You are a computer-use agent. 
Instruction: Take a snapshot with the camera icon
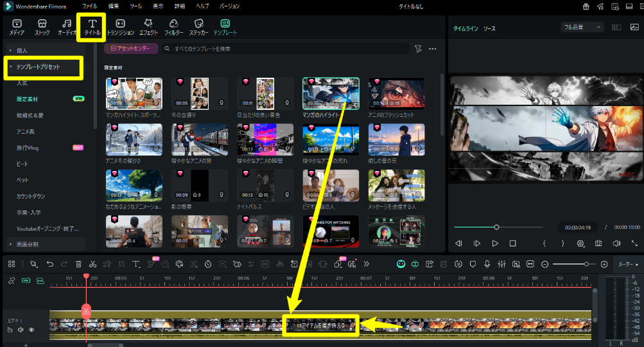(598, 244)
